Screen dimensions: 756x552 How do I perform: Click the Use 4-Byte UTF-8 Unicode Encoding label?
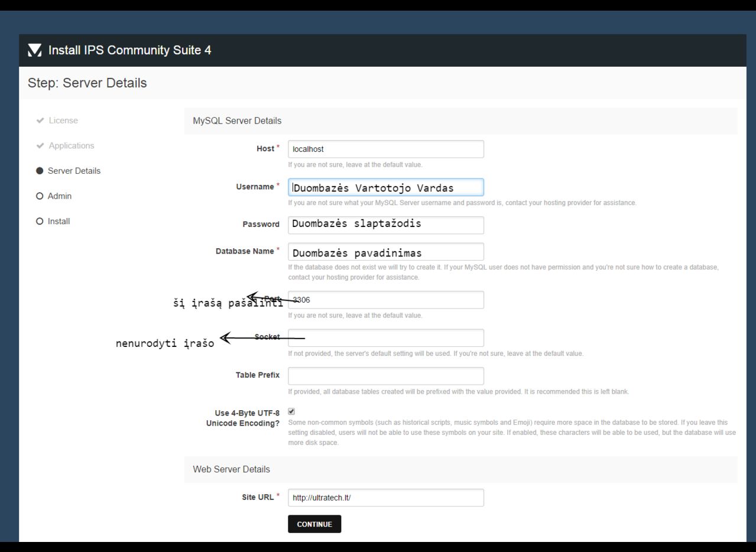[243, 418]
